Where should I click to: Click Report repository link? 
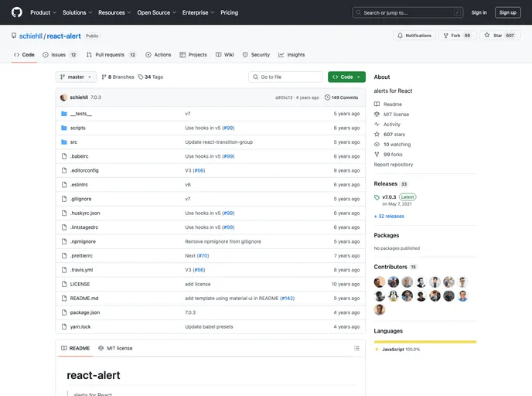394,165
